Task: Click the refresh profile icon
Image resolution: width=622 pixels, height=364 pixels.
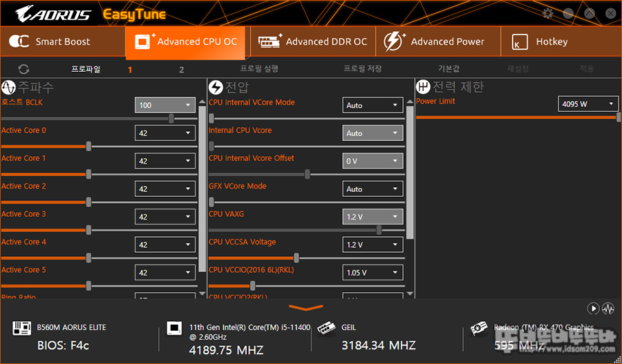Action: coord(23,69)
